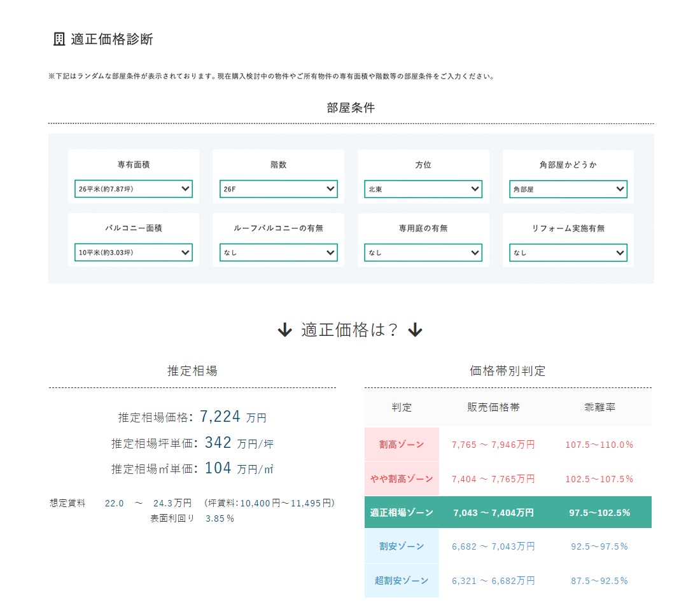The image size is (700, 612).
Task: Click the 割安ゾーン row label
Action: click(402, 546)
